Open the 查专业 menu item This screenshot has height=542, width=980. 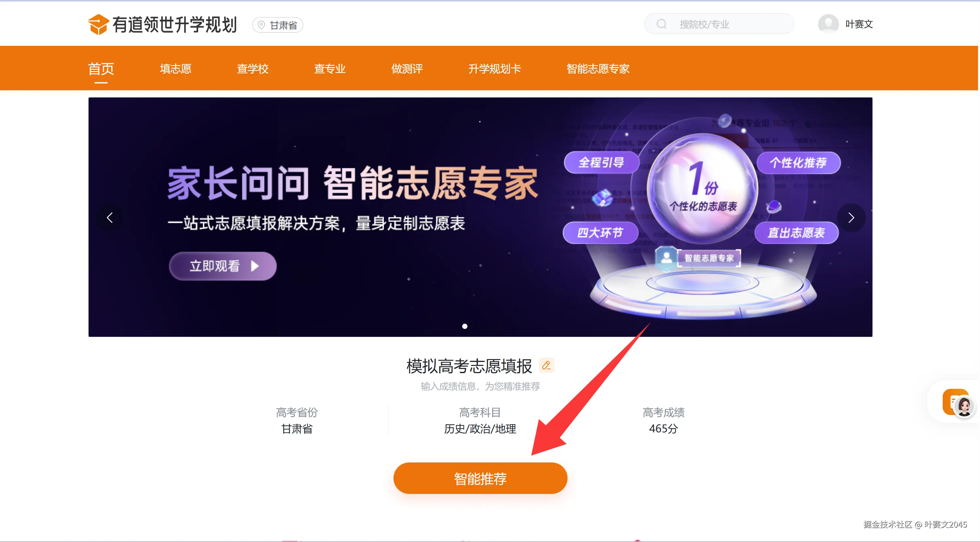point(330,69)
